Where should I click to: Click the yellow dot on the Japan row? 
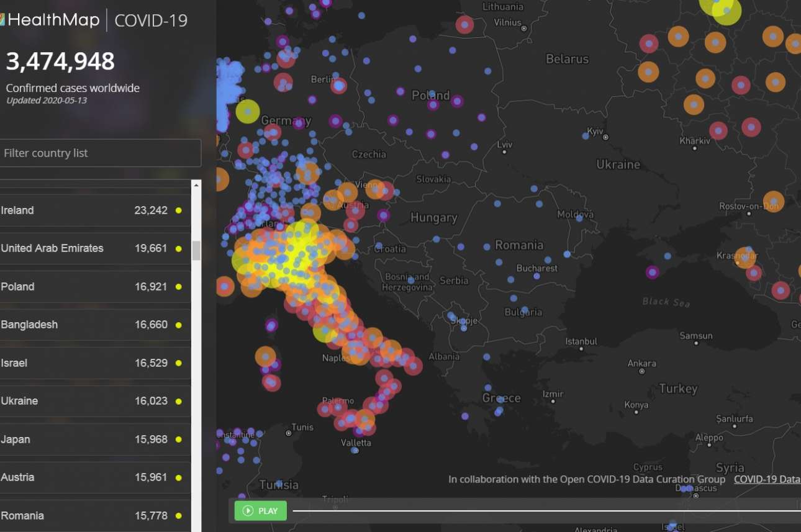point(179,440)
